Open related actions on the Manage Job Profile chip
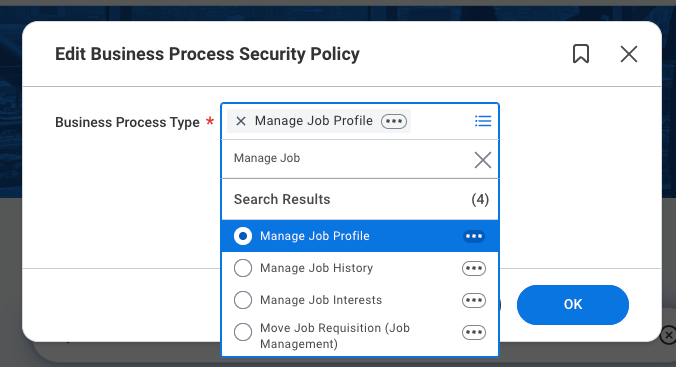Screen dimensions: 676x367 [394, 121]
